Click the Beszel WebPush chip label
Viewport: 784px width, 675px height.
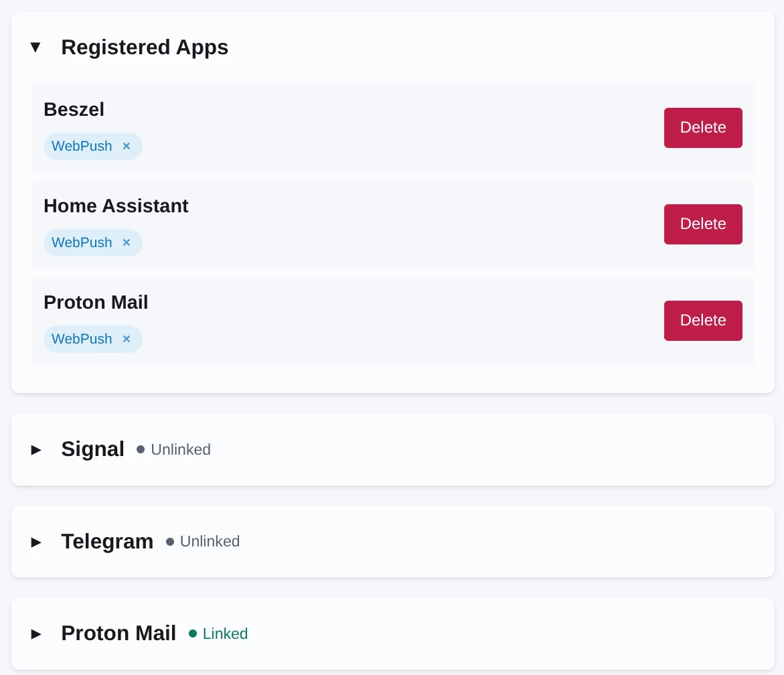coord(82,146)
